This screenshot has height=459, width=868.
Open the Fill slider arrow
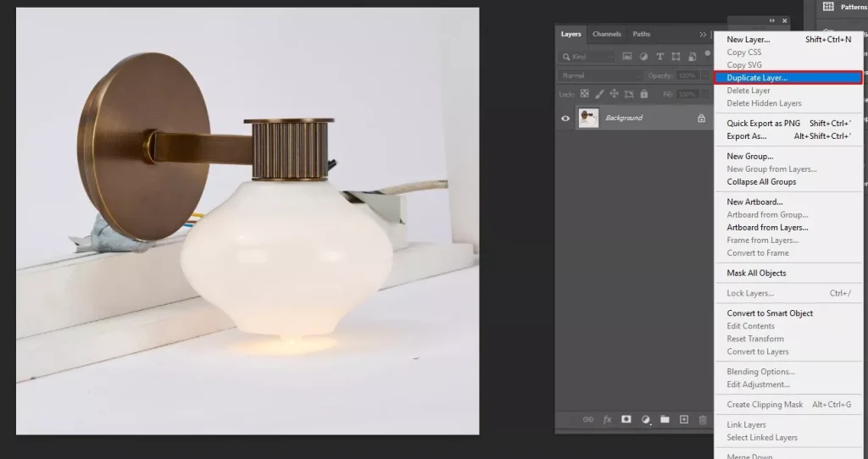pos(704,94)
